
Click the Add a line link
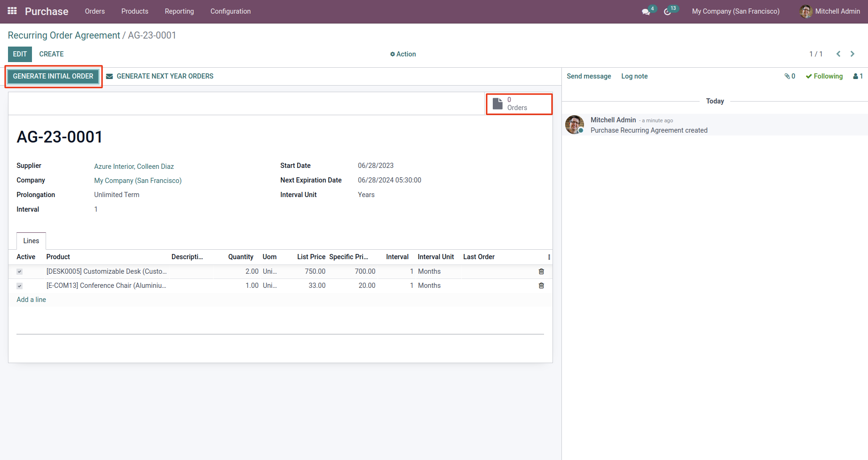point(31,300)
